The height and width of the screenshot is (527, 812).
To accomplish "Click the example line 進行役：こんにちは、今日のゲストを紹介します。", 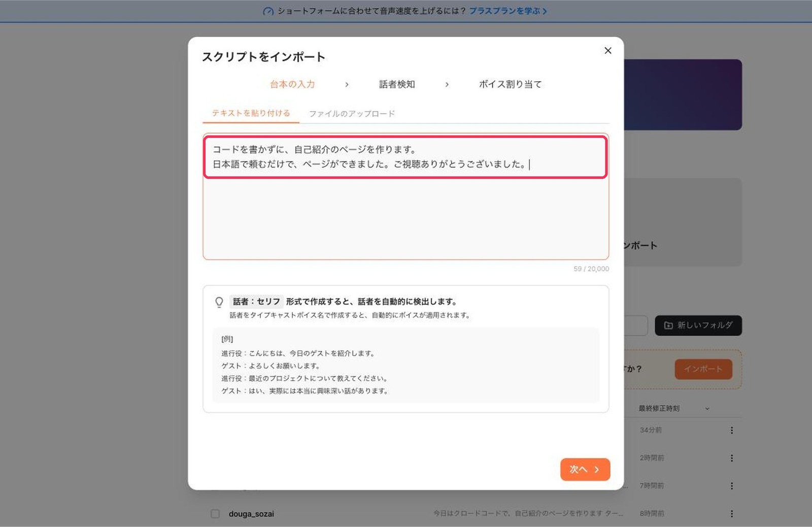I will coord(298,353).
